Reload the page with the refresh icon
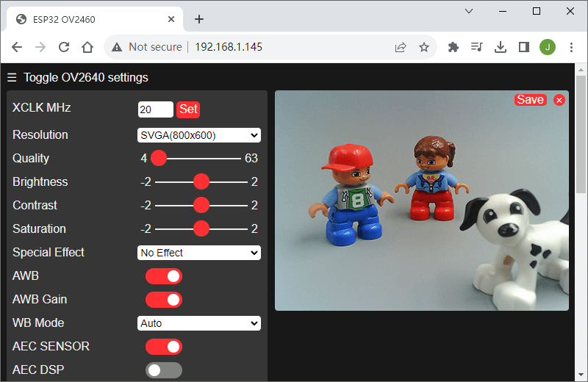This screenshot has height=382, width=588. tap(64, 47)
